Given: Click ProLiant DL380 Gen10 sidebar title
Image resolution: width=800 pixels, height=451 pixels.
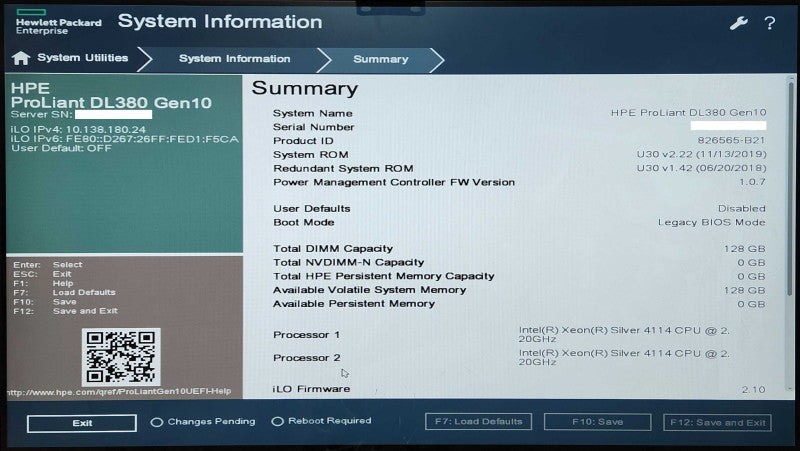Looking at the screenshot, I should point(111,103).
